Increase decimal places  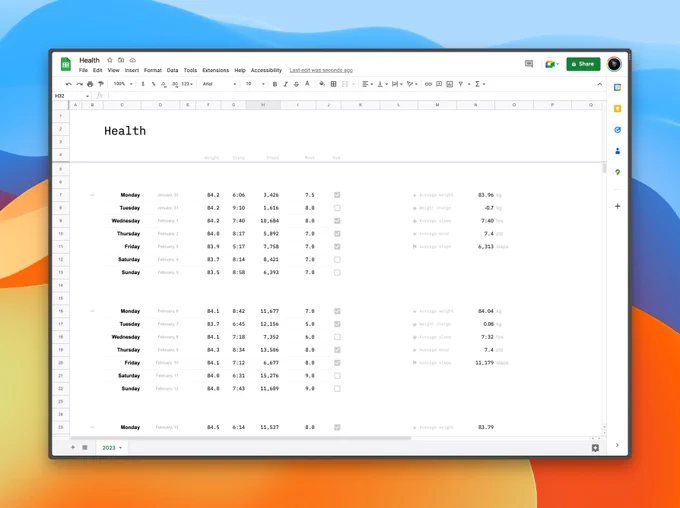tap(175, 84)
